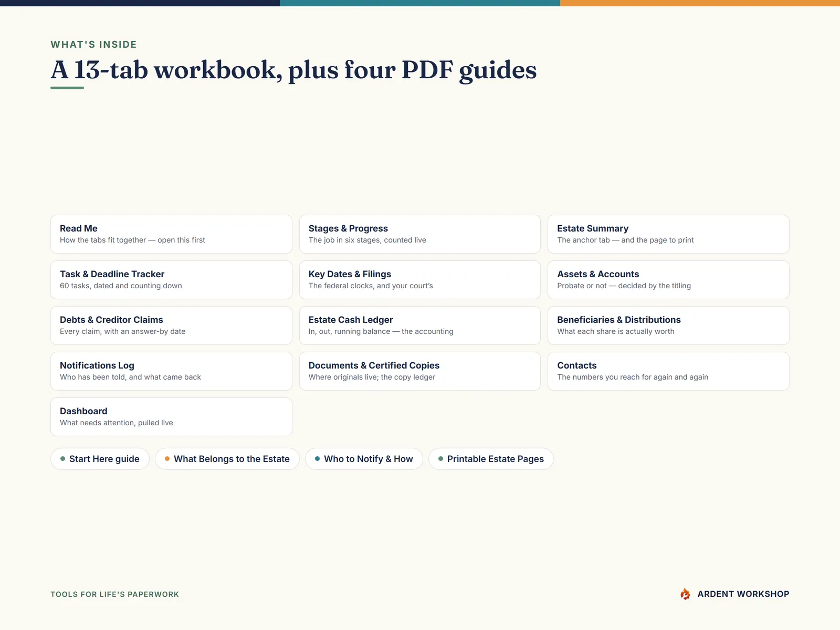Click the green dot beside Printable Estate Pages

[x=440, y=459]
